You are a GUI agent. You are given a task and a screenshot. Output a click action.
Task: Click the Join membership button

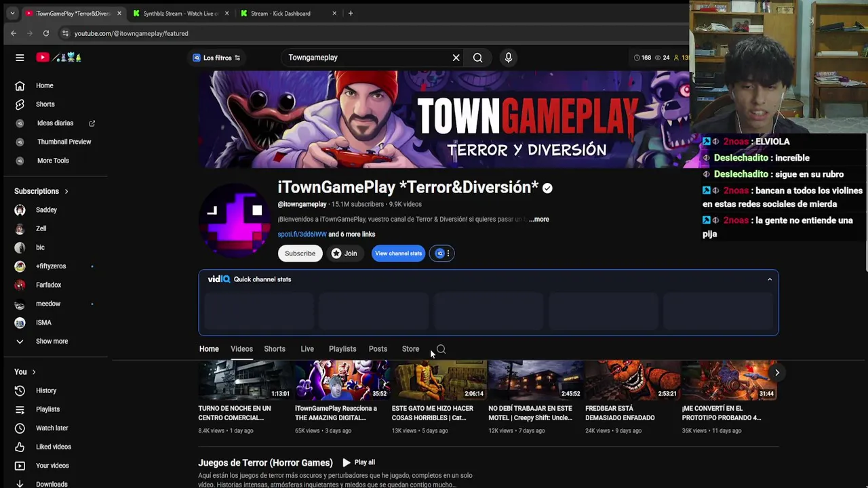click(344, 253)
